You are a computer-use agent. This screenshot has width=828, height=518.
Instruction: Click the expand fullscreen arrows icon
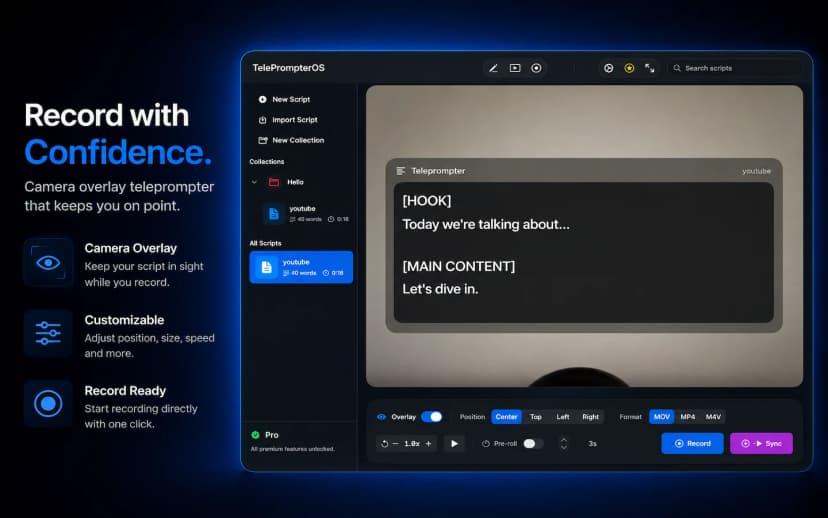tap(650, 68)
